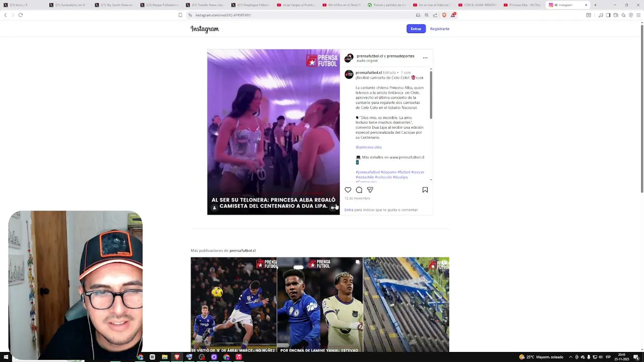The width and height of the screenshot is (644, 362).
Task: Open the Audio original link
Action: [367, 61]
